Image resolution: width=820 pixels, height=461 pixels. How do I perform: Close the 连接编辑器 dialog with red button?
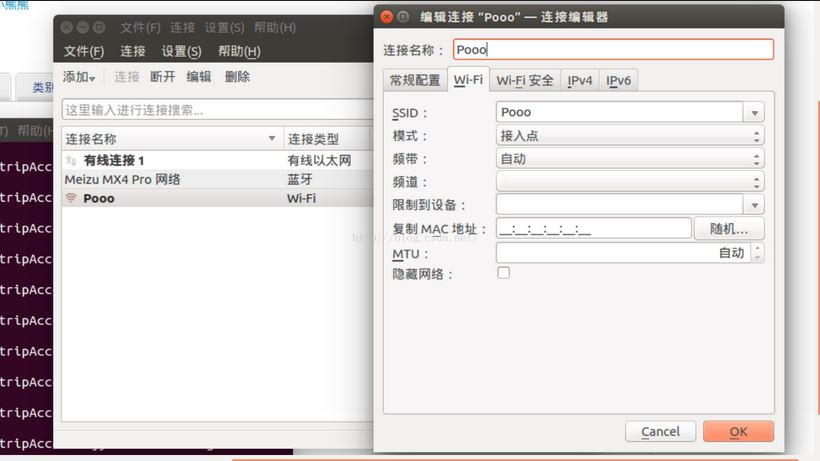pyautogui.click(x=386, y=17)
